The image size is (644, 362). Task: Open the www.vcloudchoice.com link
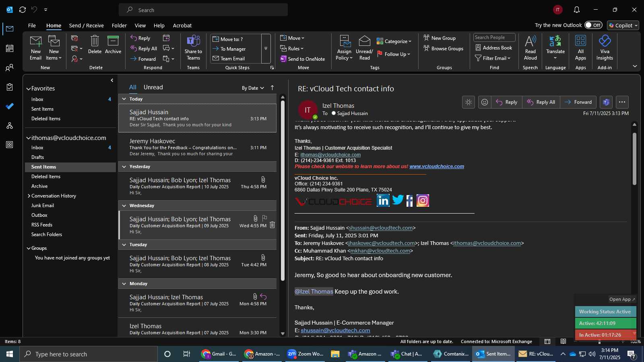tap(437, 167)
